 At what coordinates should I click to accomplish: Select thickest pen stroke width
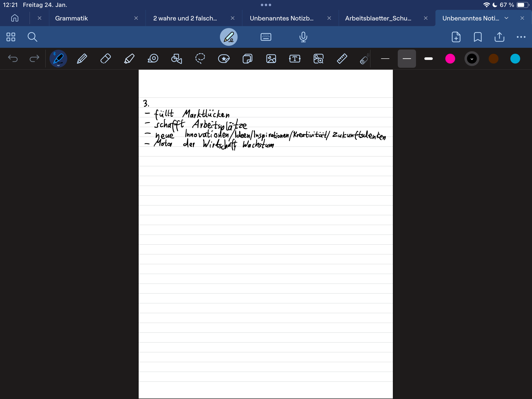428,59
